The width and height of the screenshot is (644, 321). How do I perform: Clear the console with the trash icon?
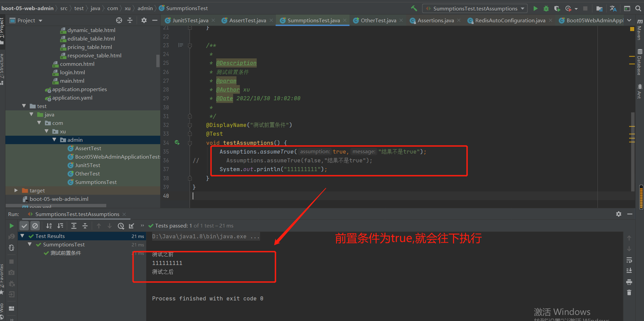629,293
